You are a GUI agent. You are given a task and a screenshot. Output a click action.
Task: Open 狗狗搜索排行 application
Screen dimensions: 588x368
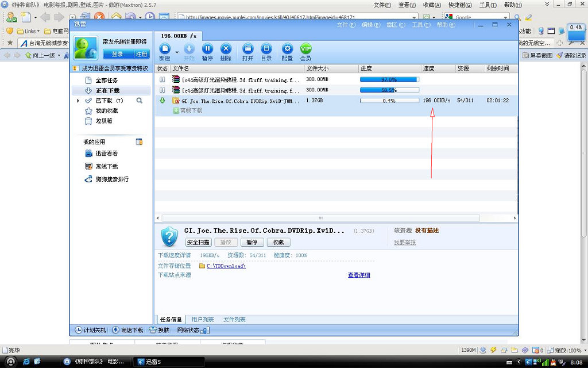tap(106, 179)
